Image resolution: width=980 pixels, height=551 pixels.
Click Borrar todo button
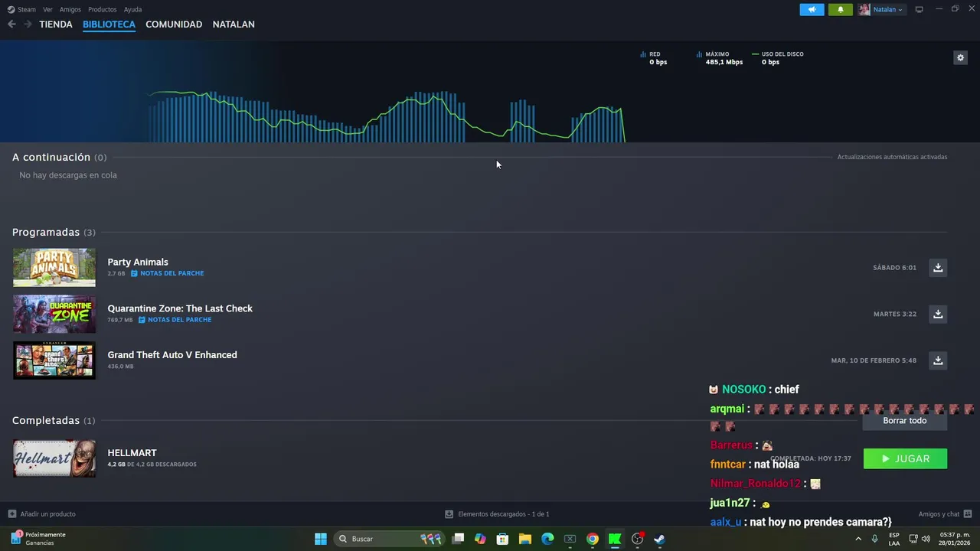(905, 420)
